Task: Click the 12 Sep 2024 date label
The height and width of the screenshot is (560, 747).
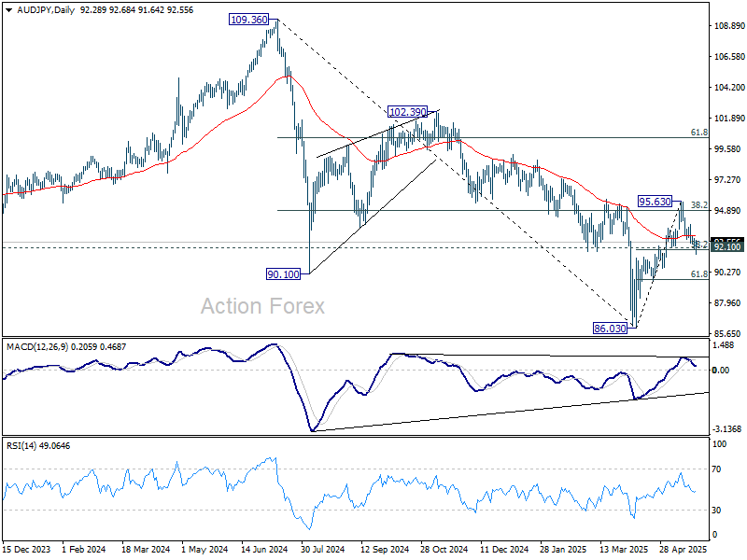Action: (385, 549)
